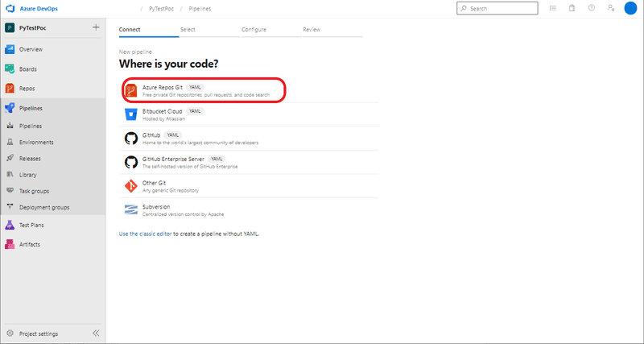The width and height of the screenshot is (644, 344).
Task: Click the Use the classic editor link
Action: [145, 234]
